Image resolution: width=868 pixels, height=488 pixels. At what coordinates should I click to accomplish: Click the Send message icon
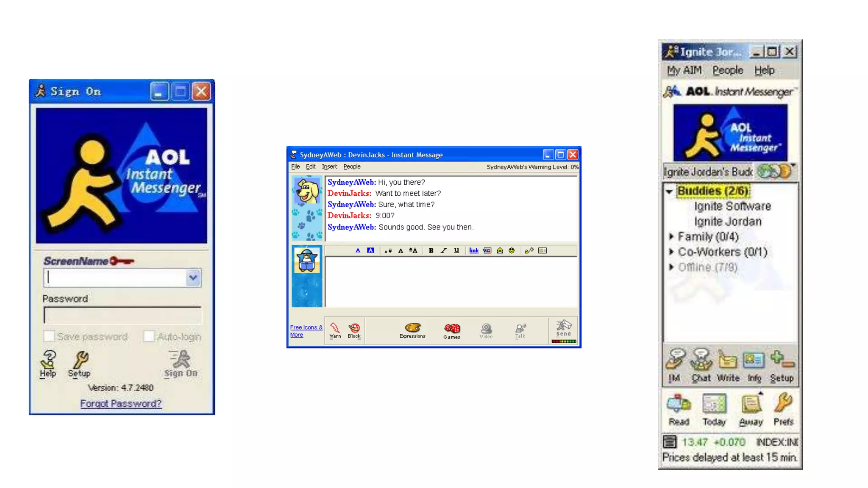(x=564, y=327)
